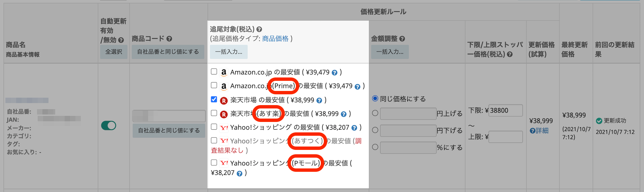Open the 商品価格 tracking type link
Screen dimensions: 644x192
[275, 39]
